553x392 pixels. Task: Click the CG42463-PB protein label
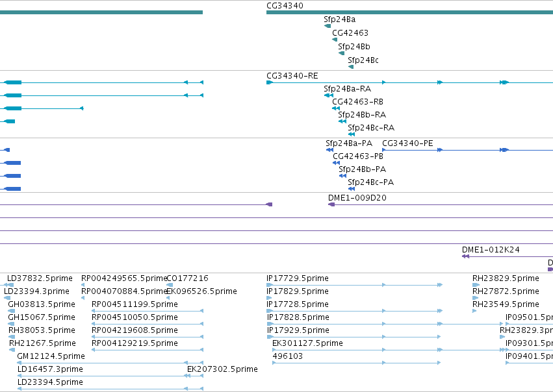pos(358,156)
